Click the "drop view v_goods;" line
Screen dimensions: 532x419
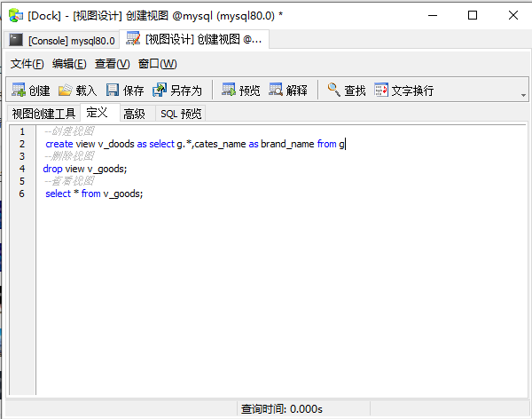[x=85, y=169]
